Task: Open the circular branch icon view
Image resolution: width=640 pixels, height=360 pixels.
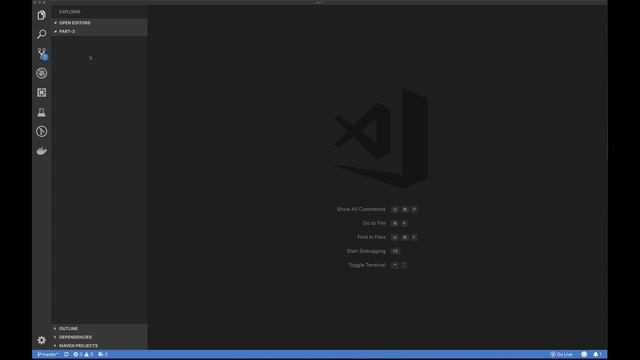Action: tap(42, 131)
